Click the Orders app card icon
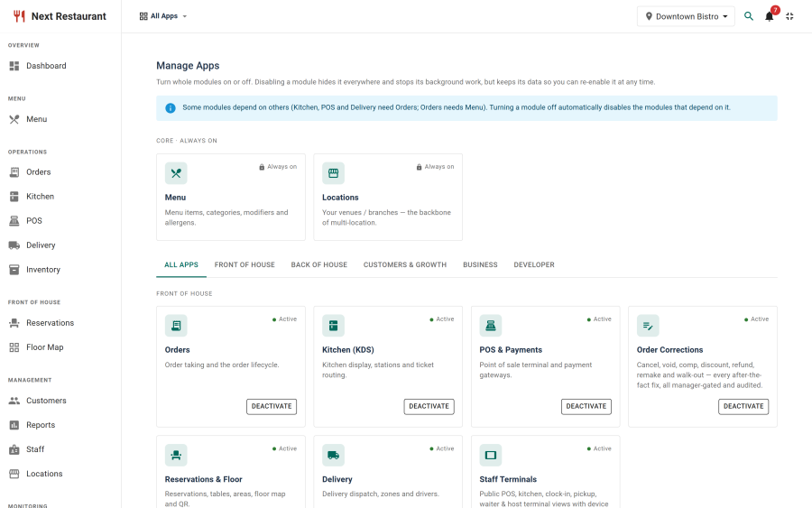 [176, 325]
